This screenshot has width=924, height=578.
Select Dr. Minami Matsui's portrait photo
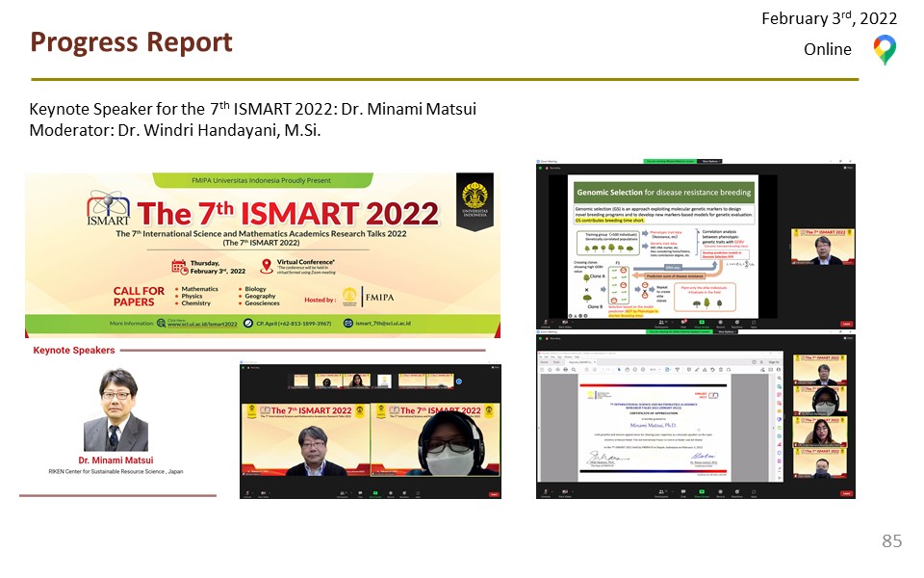(116, 410)
